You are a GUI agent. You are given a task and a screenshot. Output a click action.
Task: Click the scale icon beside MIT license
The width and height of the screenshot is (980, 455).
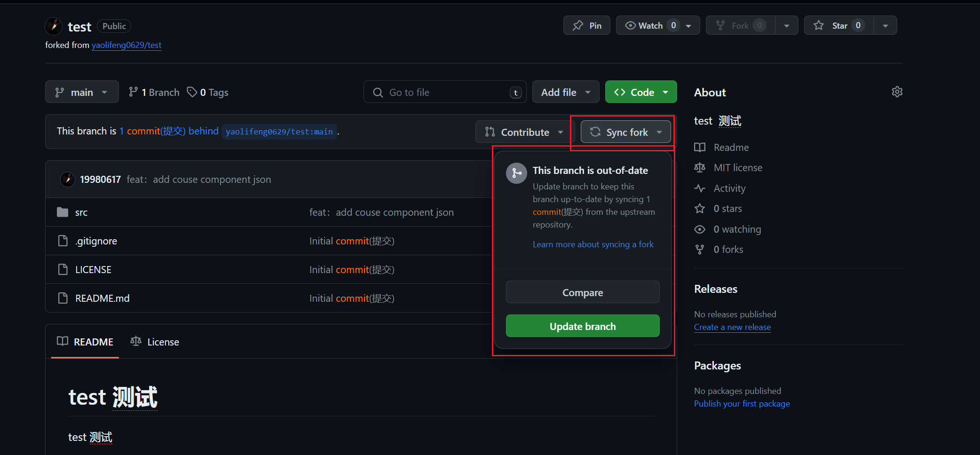click(x=700, y=168)
